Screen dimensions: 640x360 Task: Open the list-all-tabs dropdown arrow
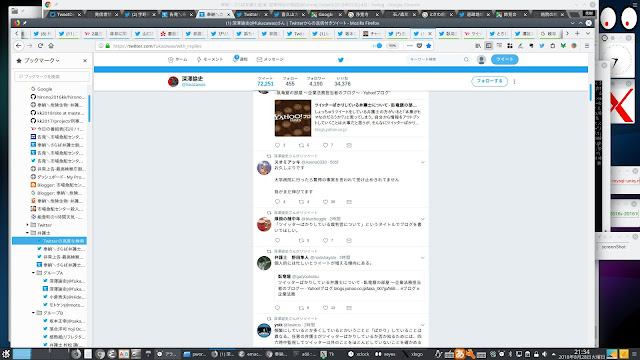pos(588,33)
